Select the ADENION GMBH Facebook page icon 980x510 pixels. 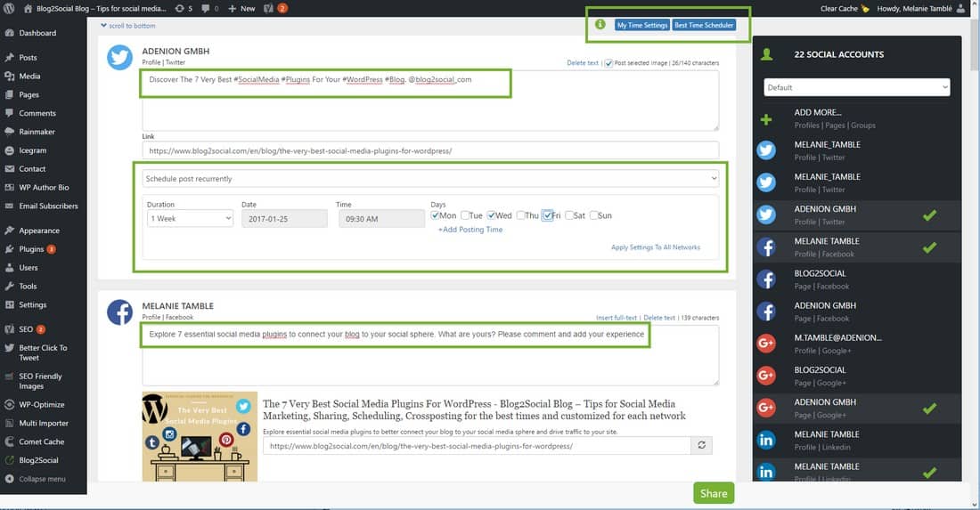point(766,312)
